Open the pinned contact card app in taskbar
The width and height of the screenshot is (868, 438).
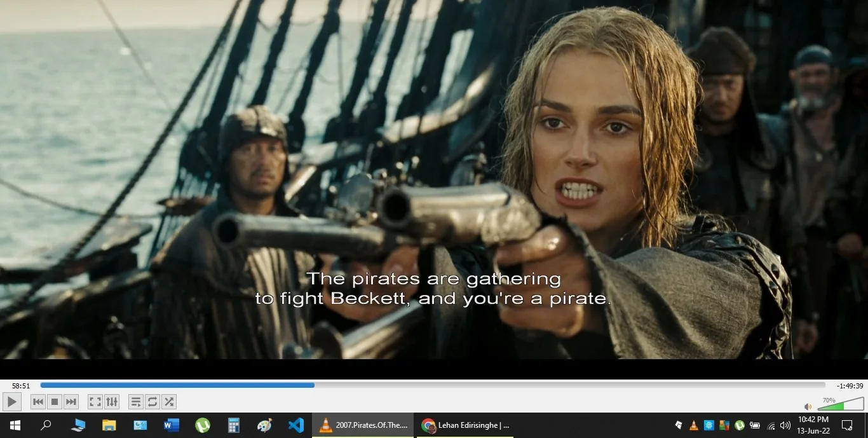click(140, 425)
